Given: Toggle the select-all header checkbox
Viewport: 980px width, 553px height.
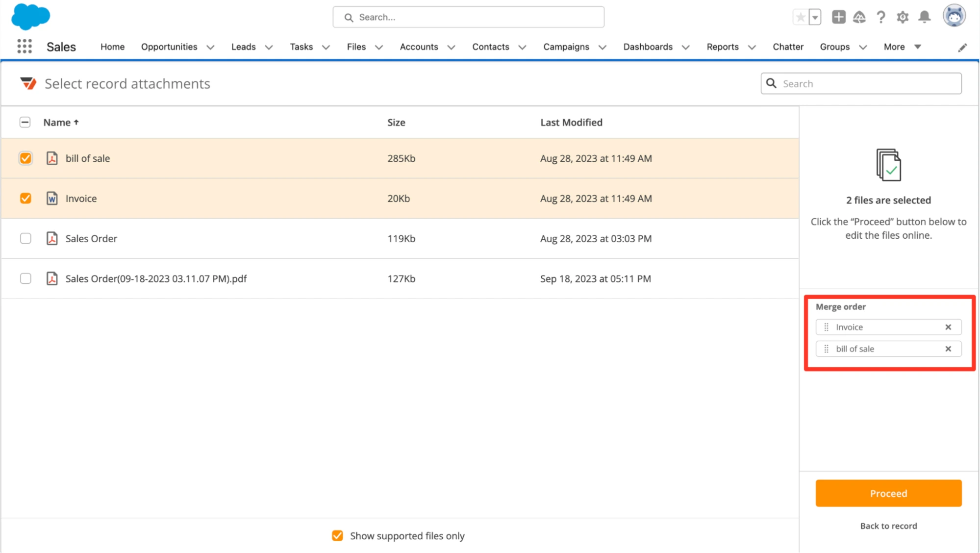Looking at the screenshot, I should 25,122.
